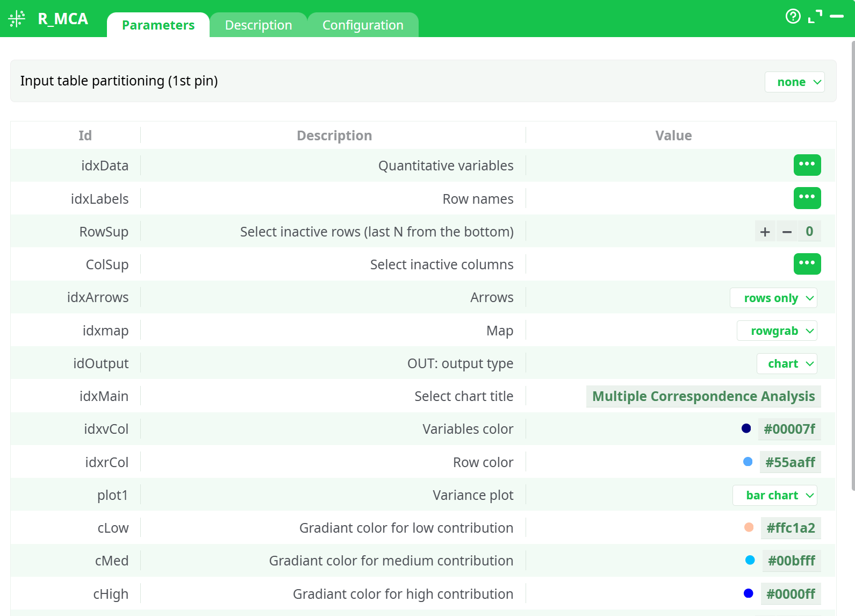Switch to the Configuration tab
This screenshot has width=855, height=616.
pos(363,25)
